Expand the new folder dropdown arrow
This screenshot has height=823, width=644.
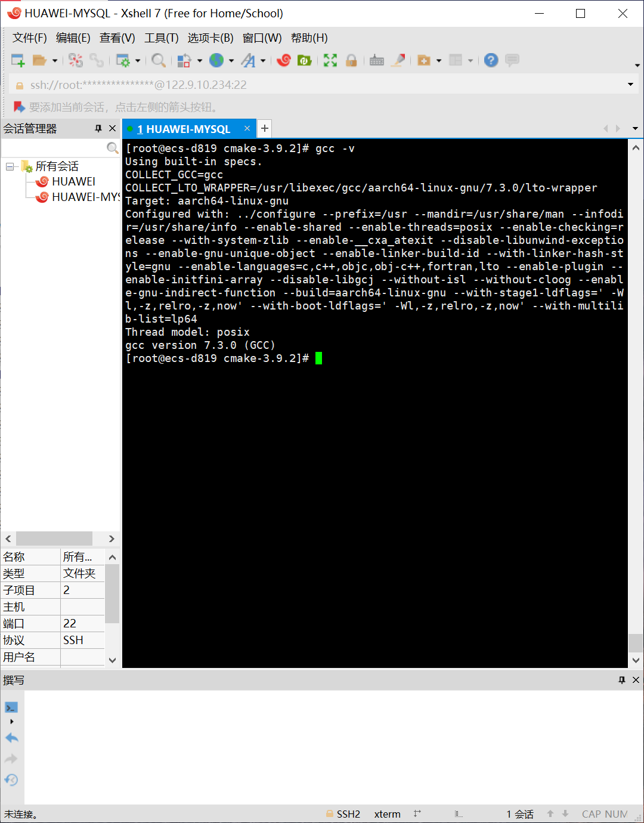point(439,60)
